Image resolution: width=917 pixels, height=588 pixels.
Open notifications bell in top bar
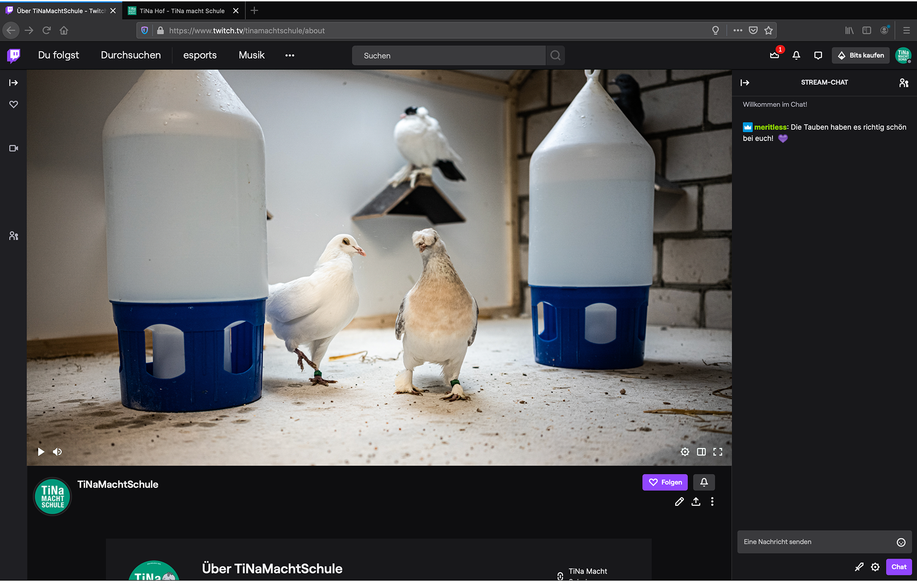(x=796, y=55)
